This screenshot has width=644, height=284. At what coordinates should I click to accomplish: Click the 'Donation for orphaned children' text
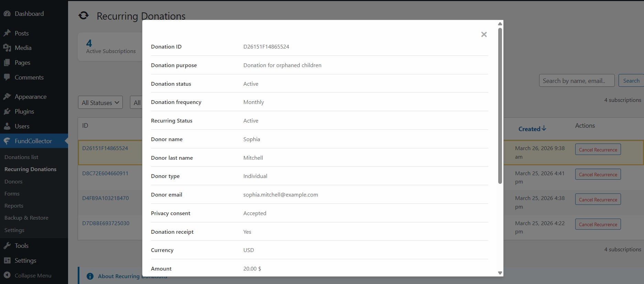[282, 65]
